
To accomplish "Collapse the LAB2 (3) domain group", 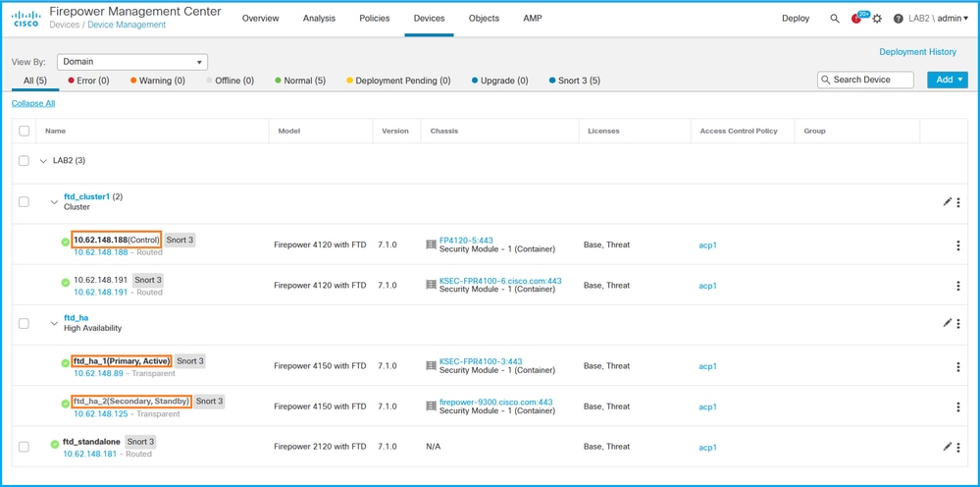I will (43, 161).
